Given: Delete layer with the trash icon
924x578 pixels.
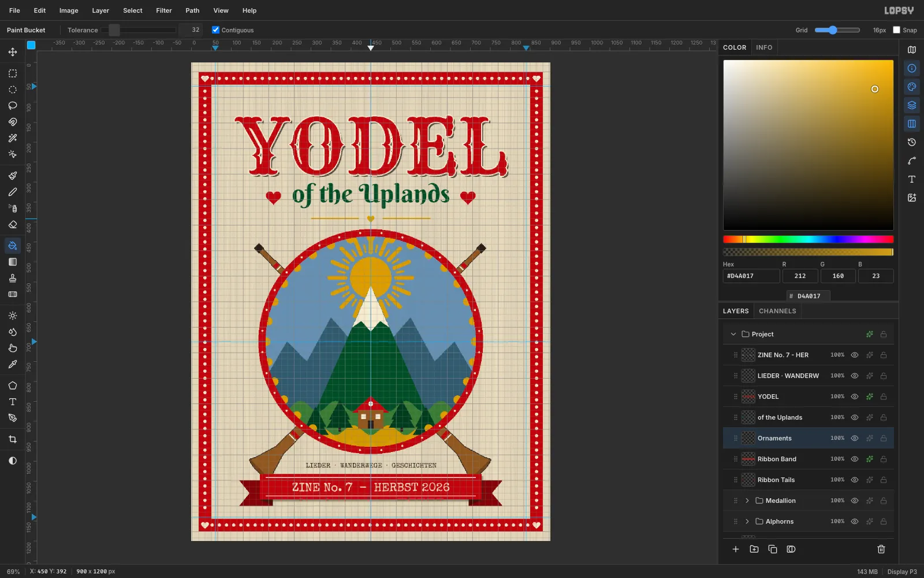Looking at the screenshot, I should 881,549.
